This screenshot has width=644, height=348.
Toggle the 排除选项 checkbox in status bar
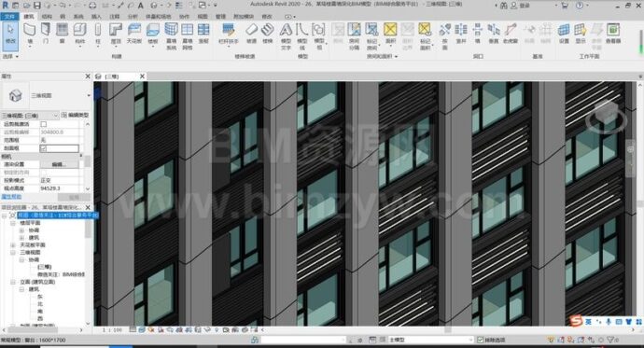coord(481,340)
